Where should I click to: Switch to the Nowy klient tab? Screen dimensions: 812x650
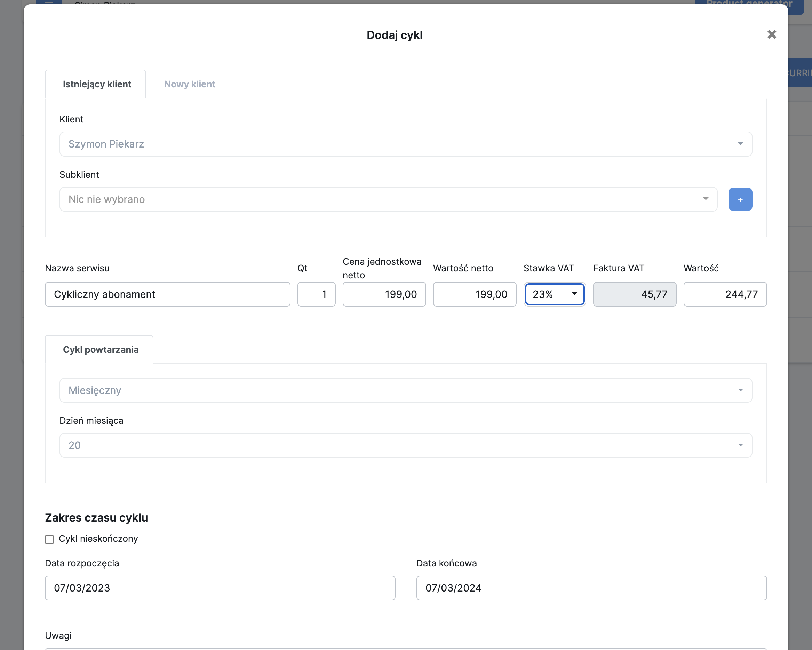(x=190, y=84)
